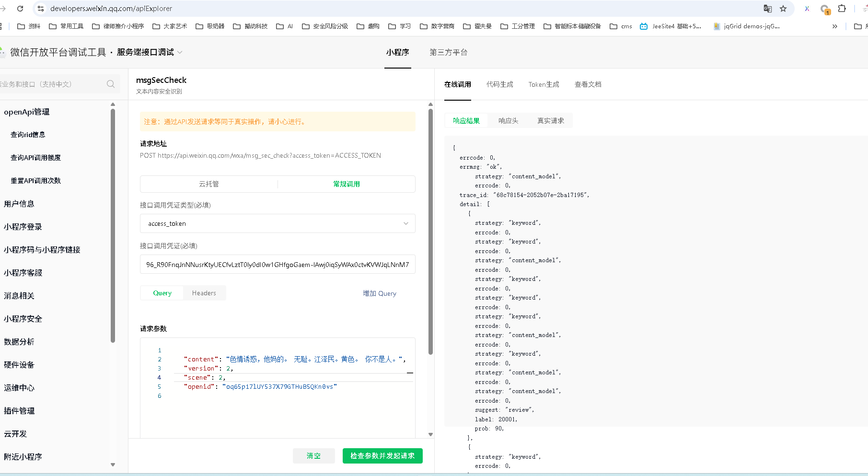
Task: Open site information icon in address bar
Action: (x=41, y=9)
